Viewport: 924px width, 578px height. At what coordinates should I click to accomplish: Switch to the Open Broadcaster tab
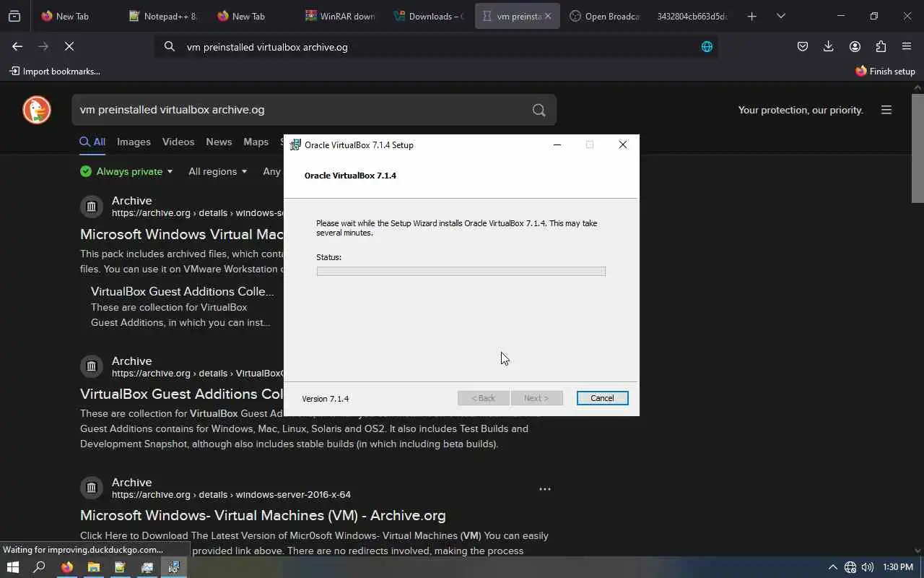(605, 16)
